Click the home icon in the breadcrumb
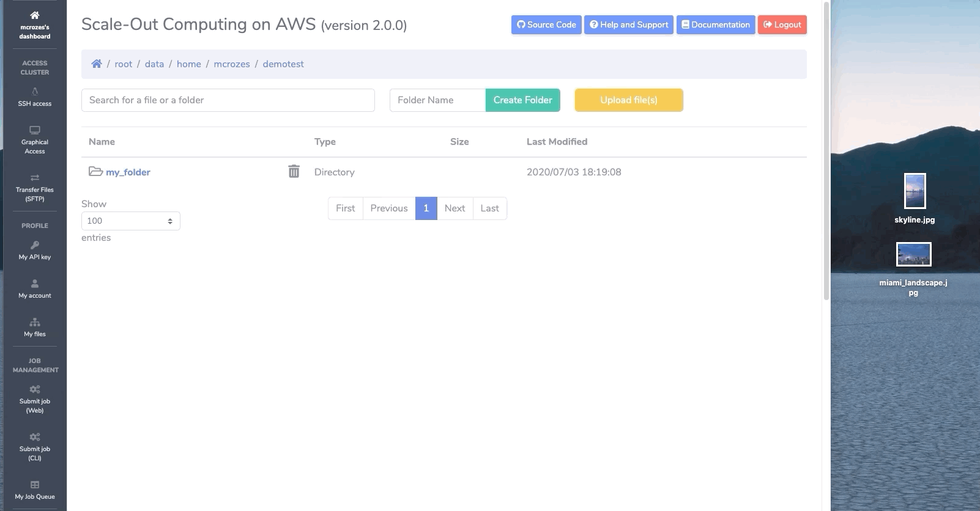The image size is (980, 511). tap(97, 64)
